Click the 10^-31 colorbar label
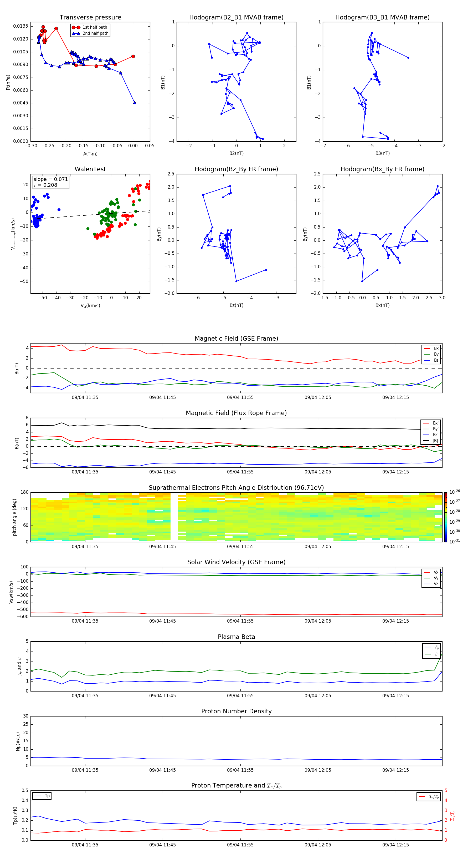 click(455, 542)
